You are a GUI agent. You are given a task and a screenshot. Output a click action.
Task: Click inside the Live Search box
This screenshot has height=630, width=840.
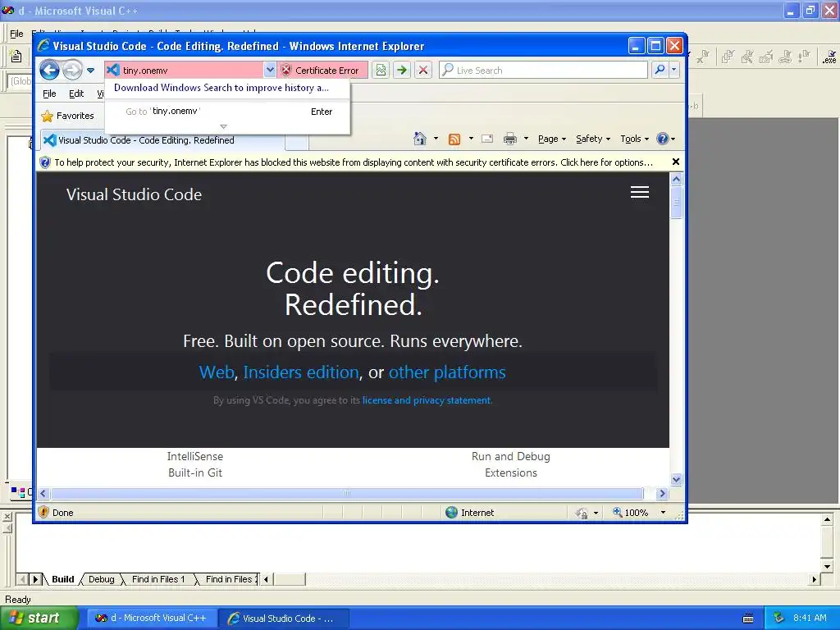pyautogui.click(x=543, y=71)
